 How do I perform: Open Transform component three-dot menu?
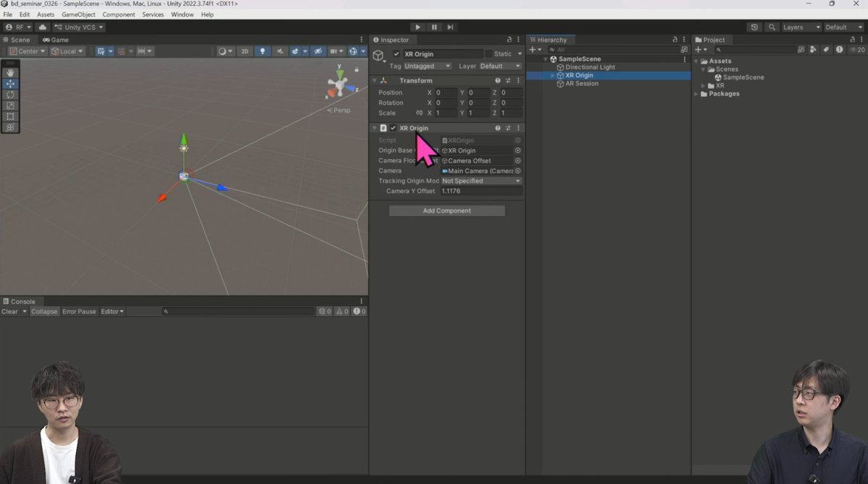click(518, 81)
